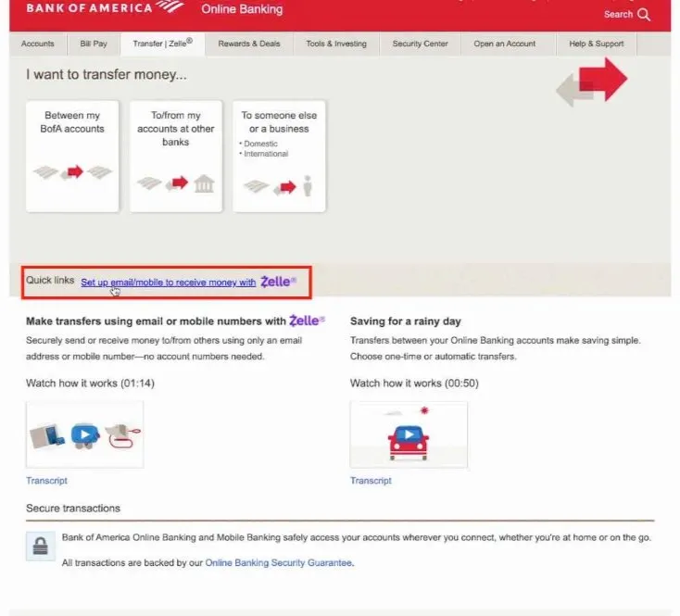This screenshot has width=680, height=616.
Task: Click the 'Secure transactions' heading
Action: 73,508
